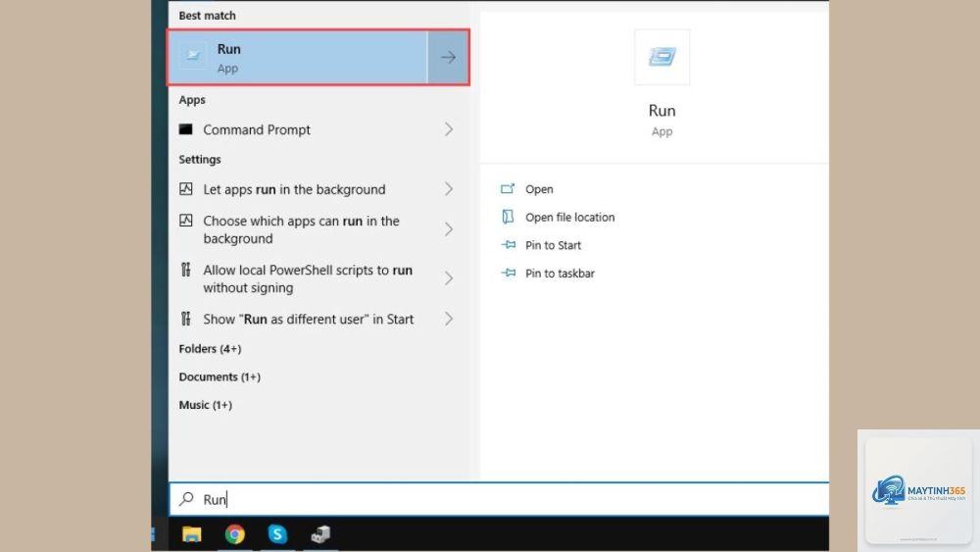This screenshot has width=980, height=552.
Task: Show the Music (1+) results
Action: click(205, 405)
